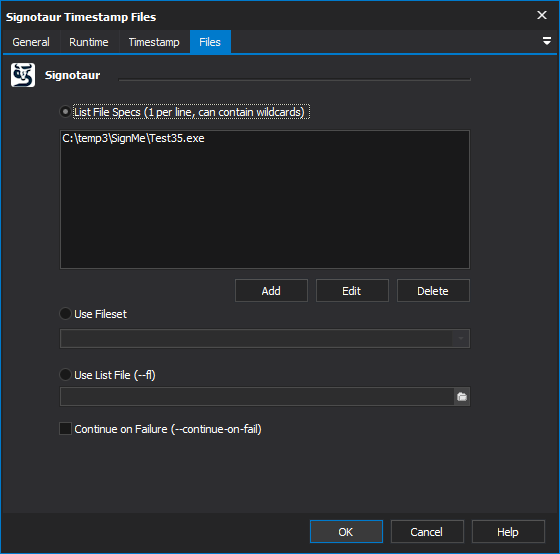Click the Cancel button
Screen dimensions: 560x554
tap(427, 531)
